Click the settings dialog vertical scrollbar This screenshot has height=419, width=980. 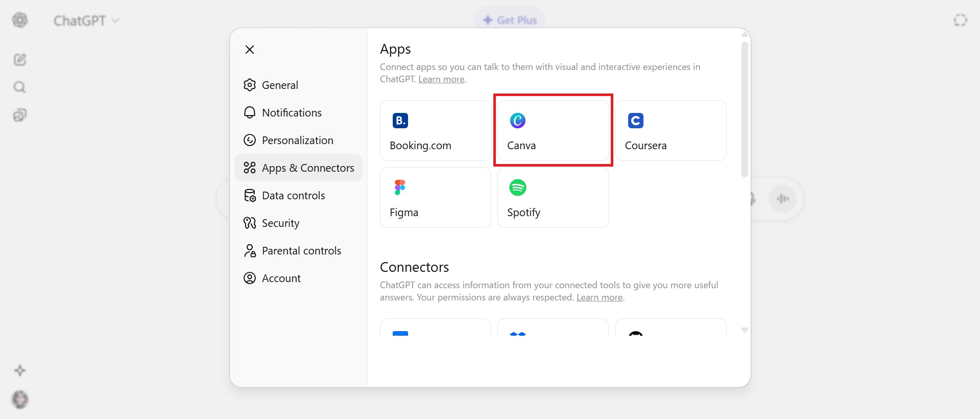point(745,110)
